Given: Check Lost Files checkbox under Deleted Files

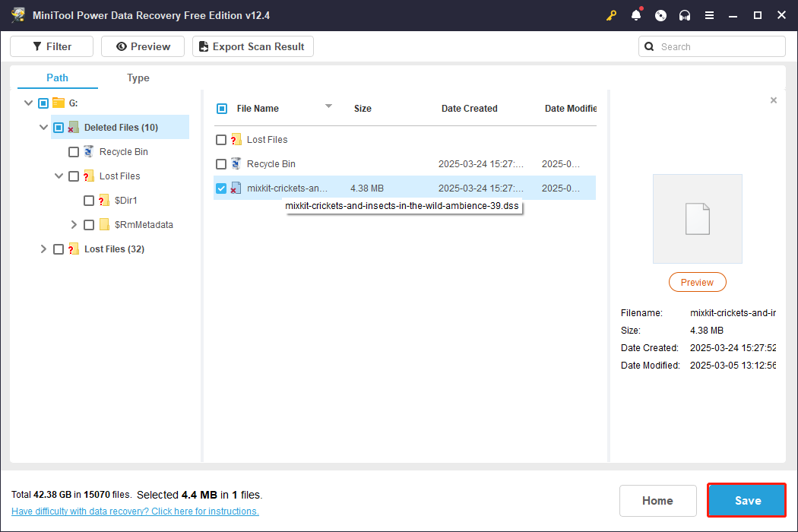Looking at the screenshot, I should [x=73, y=176].
